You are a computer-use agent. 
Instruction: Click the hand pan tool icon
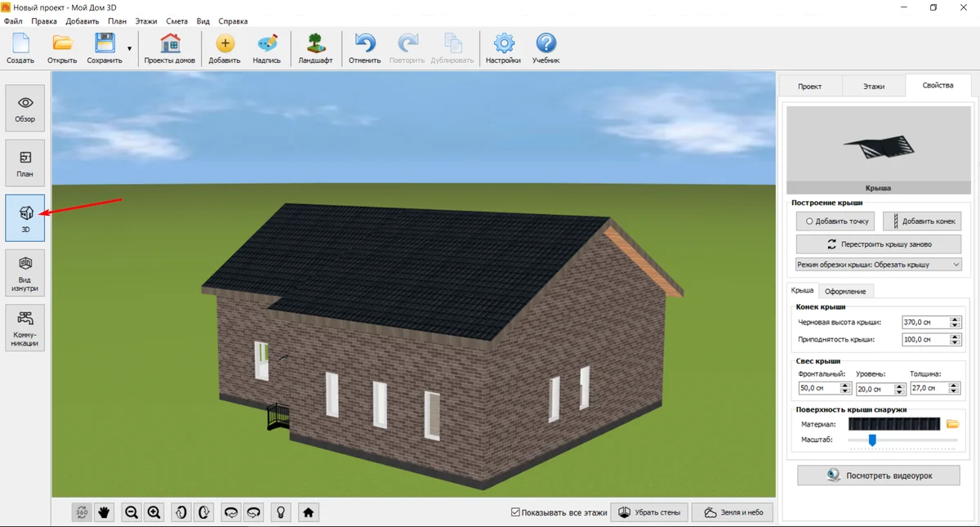coord(105,512)
